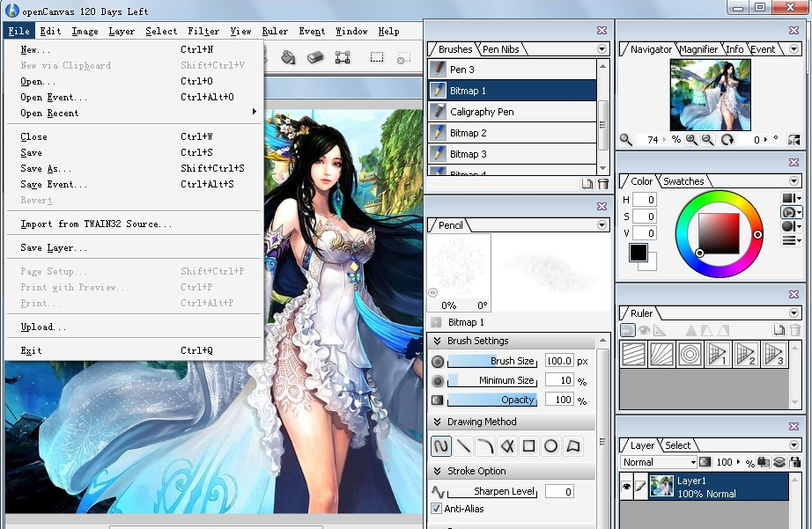The image size is (812, 529).
Task: Select the paint bucket fill tool
Action: pos(288,57)
